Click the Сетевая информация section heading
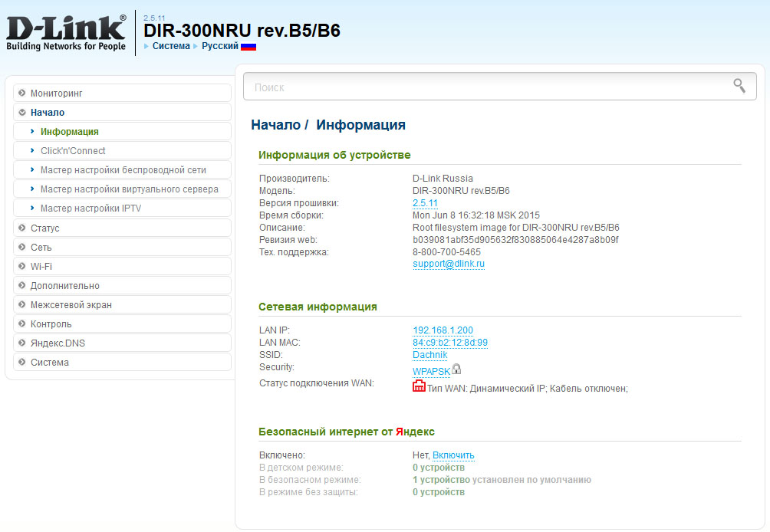Viewport: 770px width, 532px height. tap(318, 307)
